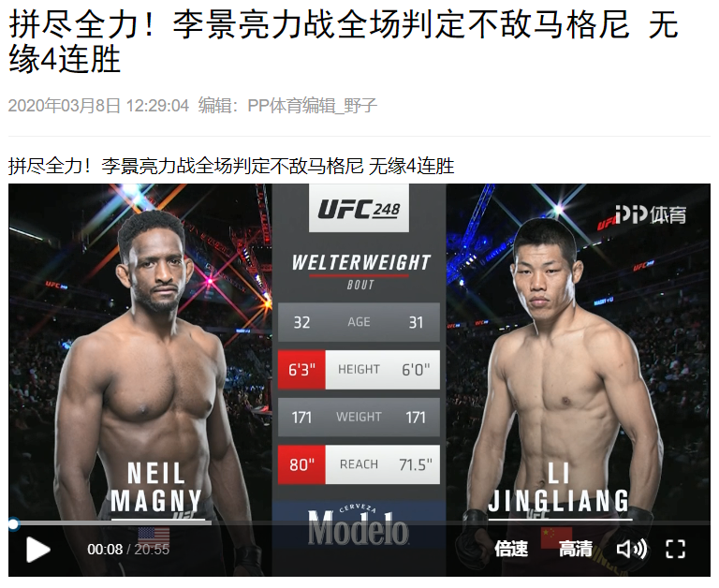Click the Neil Magny name label
The image size is (719, 588).
[156, 487]
